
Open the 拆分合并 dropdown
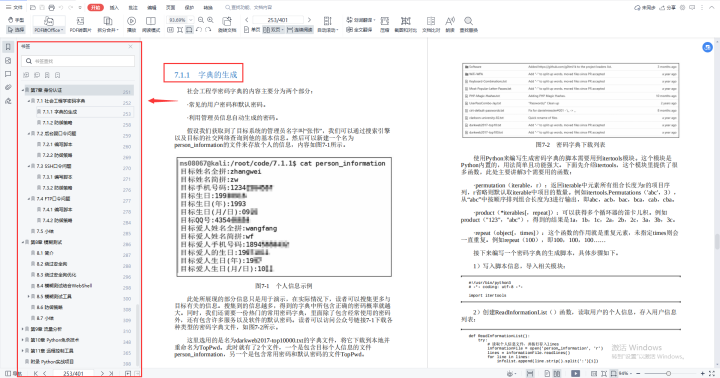[x=108, y=24]
